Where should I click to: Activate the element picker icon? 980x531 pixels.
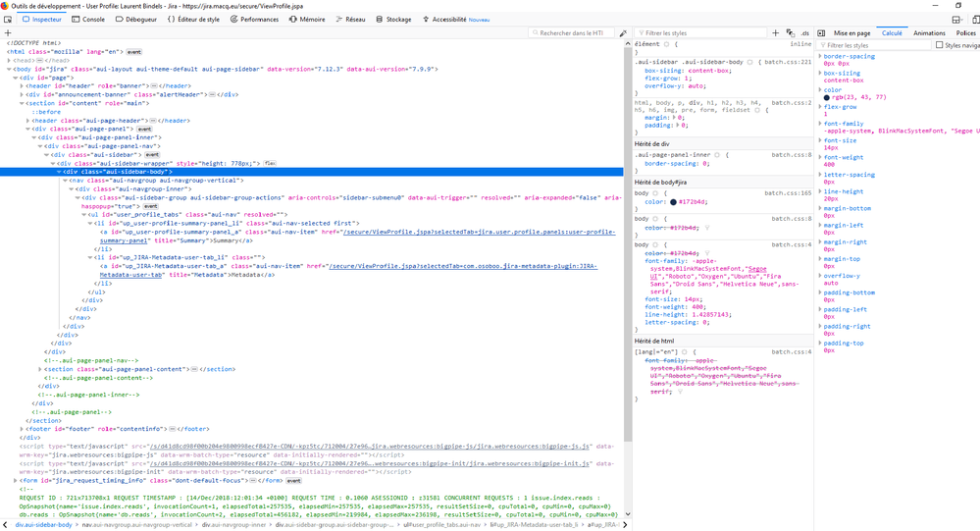tap(8, 20)
